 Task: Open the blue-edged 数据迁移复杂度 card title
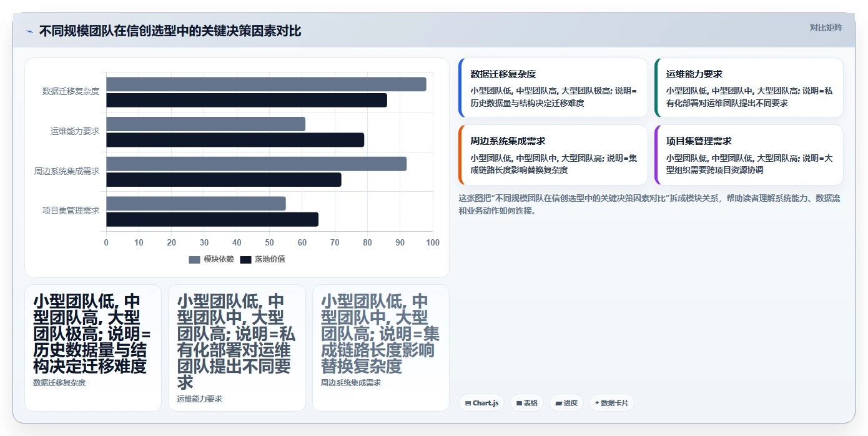click(503, 74)
